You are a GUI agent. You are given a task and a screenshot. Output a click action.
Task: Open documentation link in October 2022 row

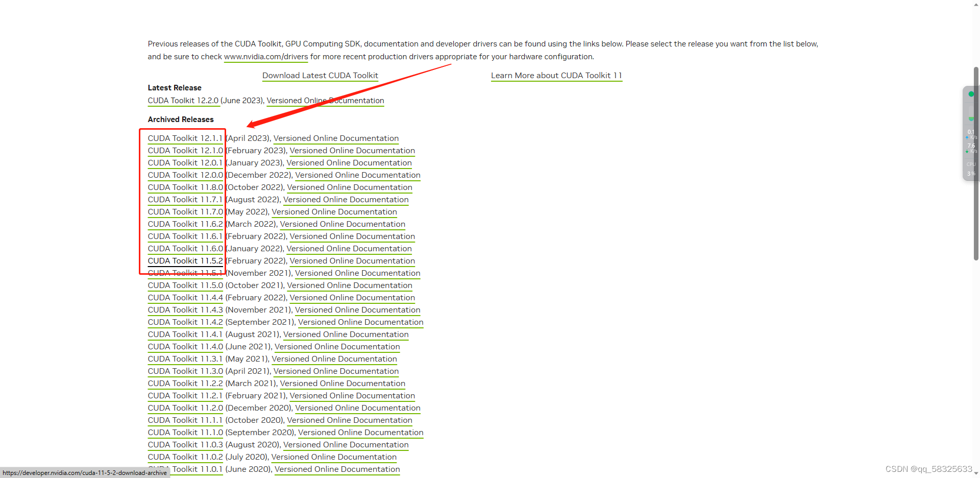click(350, 187)
